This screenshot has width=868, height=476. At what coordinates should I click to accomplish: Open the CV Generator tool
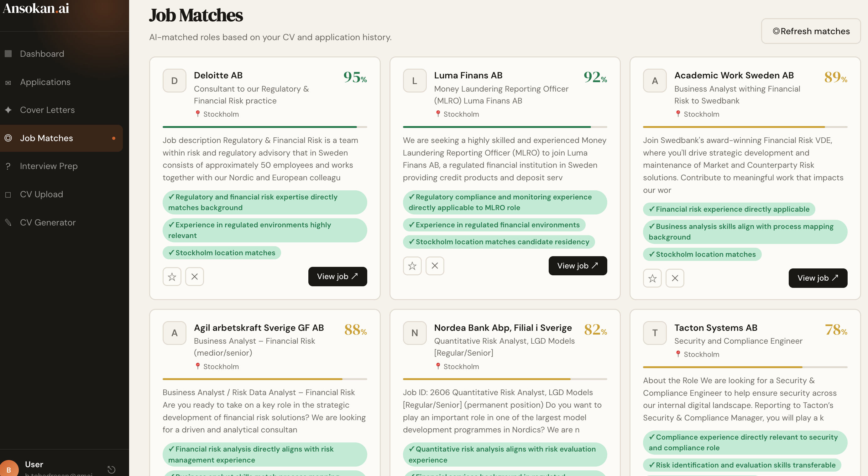[48, 223]
